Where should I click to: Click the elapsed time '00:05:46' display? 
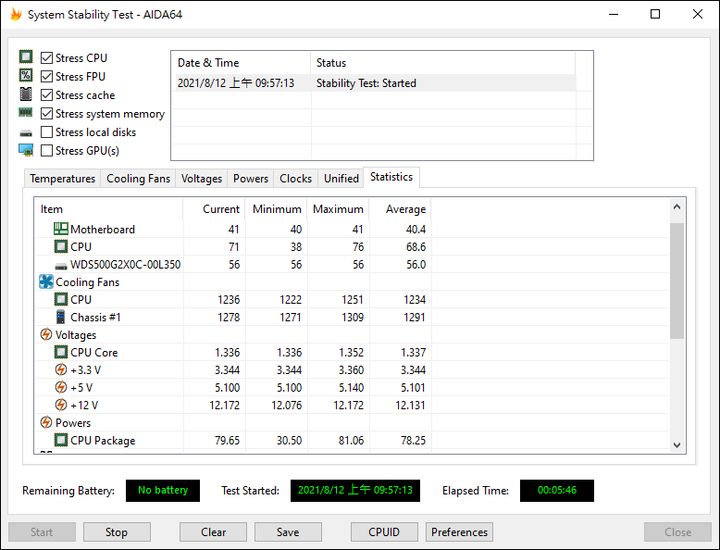point(557,490)
